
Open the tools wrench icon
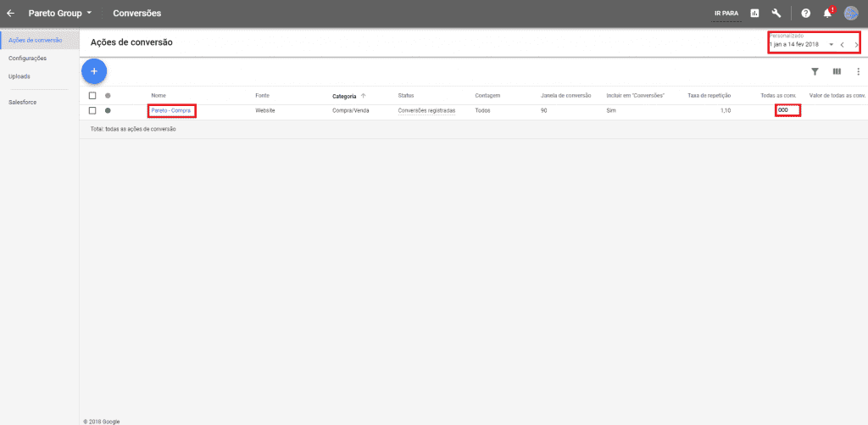776,14
